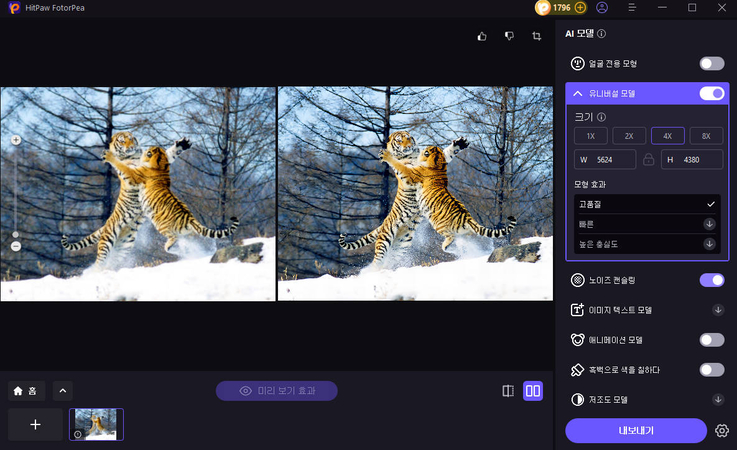
Task: Click the colorize model icon
Action: (x=577, y=370)
